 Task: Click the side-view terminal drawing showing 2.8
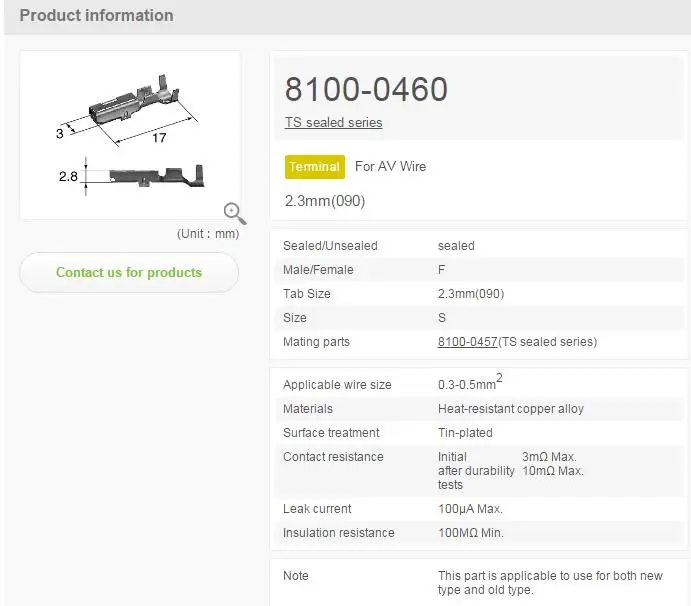click(150, 177)
